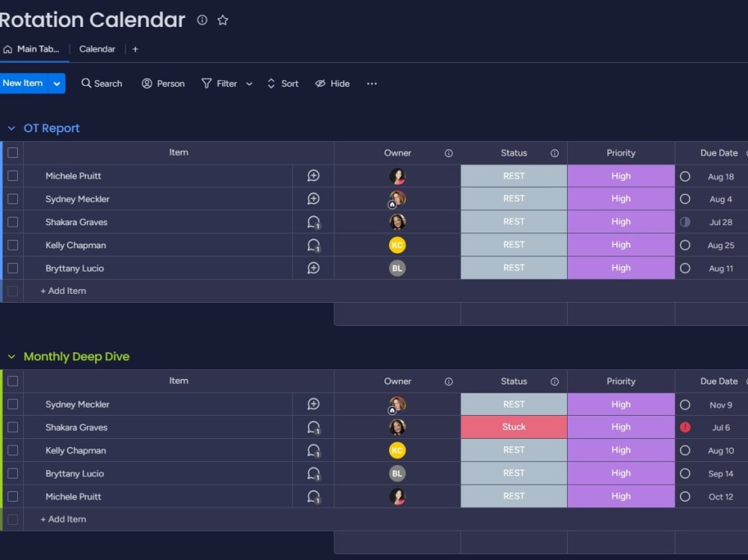
Task: Click Status column info icon in OT Report
Action: (x=554, y=153)
